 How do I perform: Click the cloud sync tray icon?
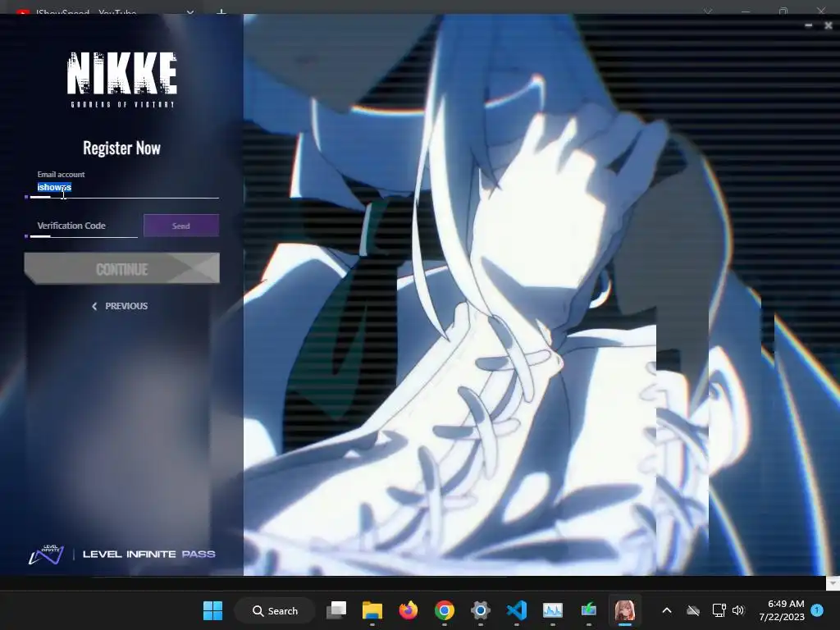point(693,610)
